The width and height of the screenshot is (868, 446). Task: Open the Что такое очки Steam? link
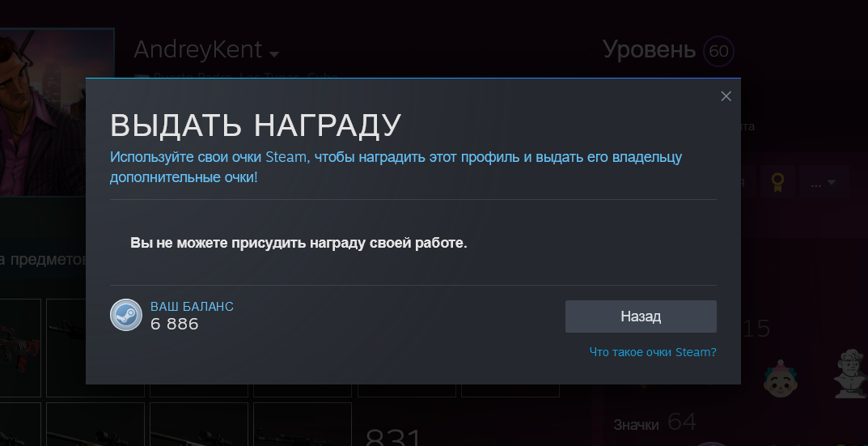[653, 352]
